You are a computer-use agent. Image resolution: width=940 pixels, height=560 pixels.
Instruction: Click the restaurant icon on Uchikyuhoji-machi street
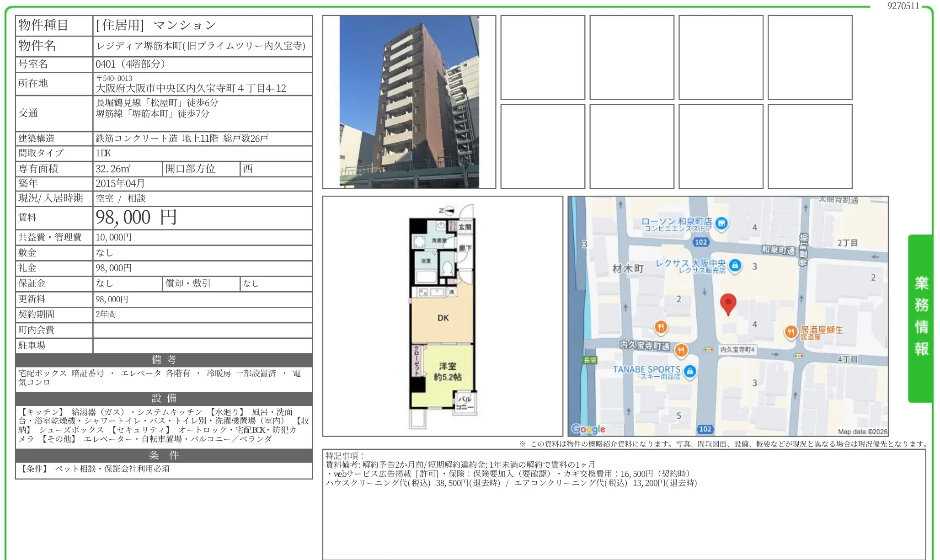[x=681, y=350]
